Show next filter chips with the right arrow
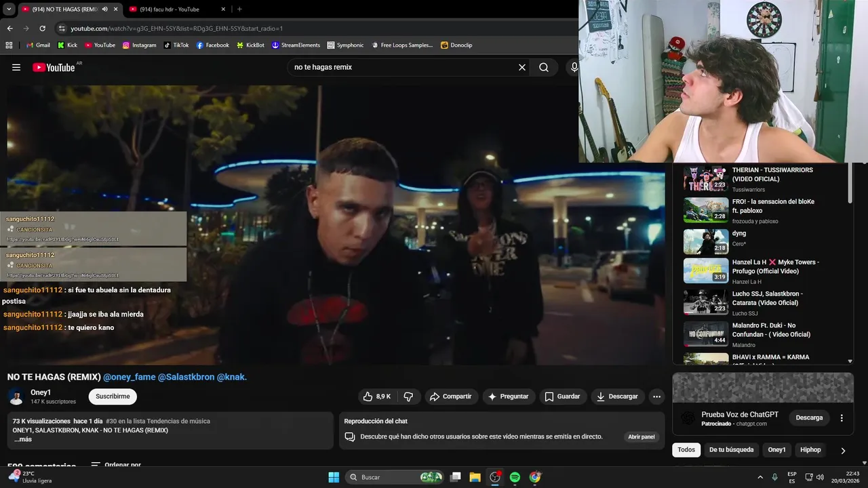 tap(843, 450)
